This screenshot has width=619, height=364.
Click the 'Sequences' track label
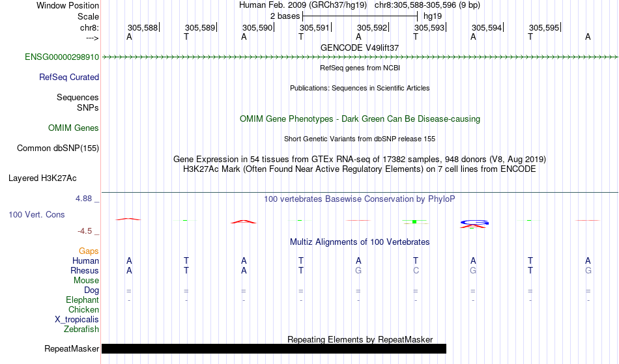point(78,98)
